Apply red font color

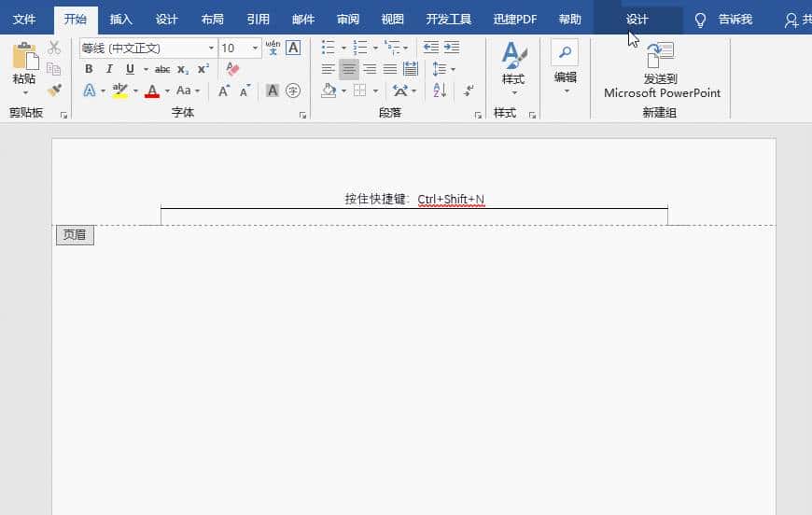click(x=152, y=91)
